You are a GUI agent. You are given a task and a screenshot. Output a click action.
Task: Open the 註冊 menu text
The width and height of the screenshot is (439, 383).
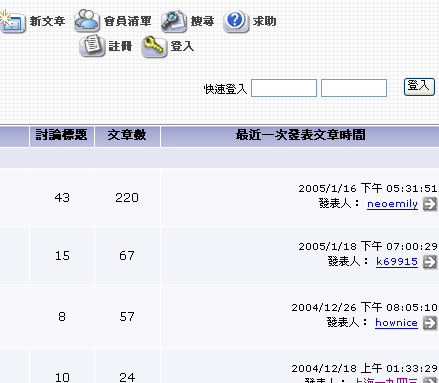coord(120,46)
